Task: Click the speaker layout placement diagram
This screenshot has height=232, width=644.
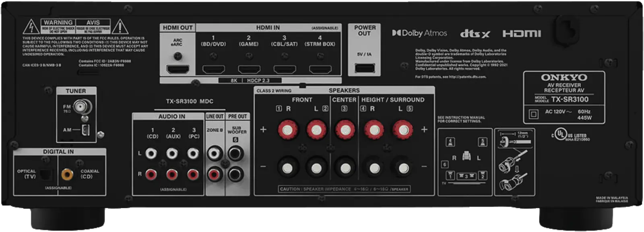Action: point(465,162)
